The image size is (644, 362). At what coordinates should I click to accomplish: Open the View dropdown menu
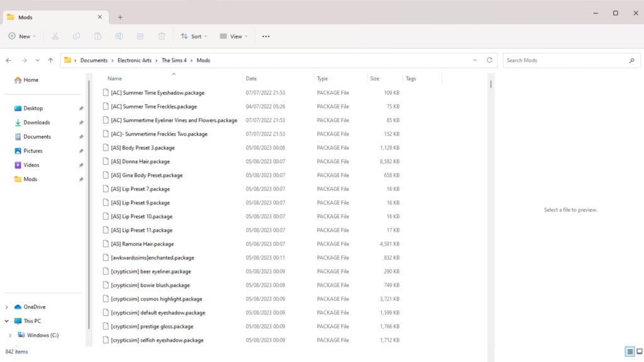point(234,36)
